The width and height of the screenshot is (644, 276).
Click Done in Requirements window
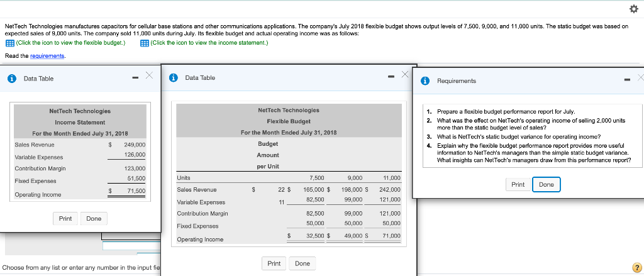pyautogui.click(x=547, y=185)
